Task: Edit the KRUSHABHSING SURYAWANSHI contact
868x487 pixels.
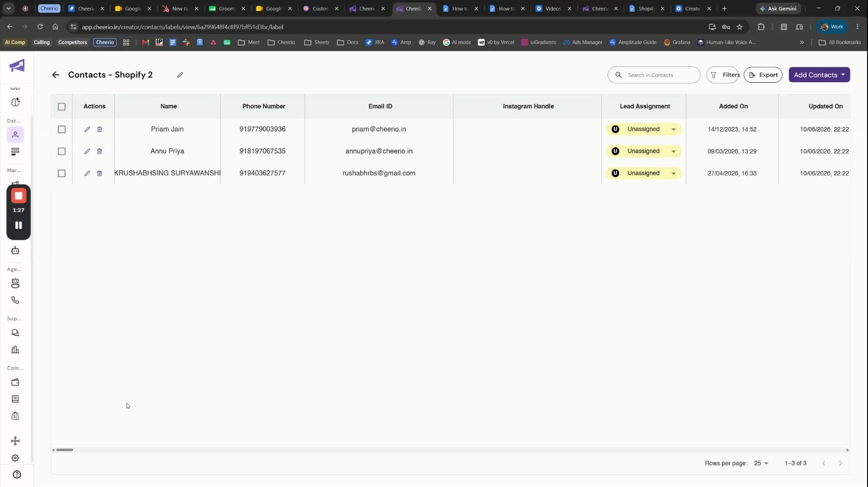Action: pos(87,173)
